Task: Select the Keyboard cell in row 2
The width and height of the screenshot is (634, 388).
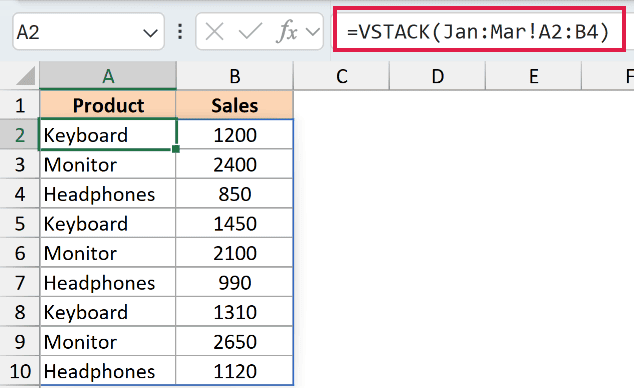Action: [x=108, y=135]
